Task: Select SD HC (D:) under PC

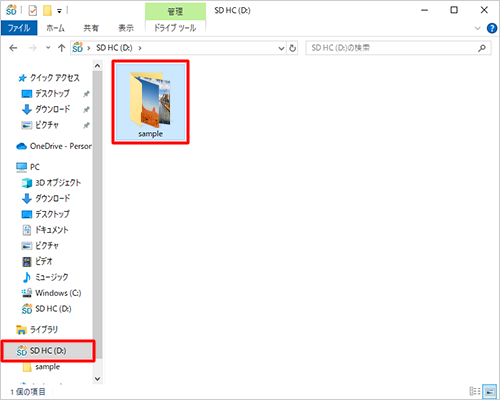Action: [x=53, y=309]
